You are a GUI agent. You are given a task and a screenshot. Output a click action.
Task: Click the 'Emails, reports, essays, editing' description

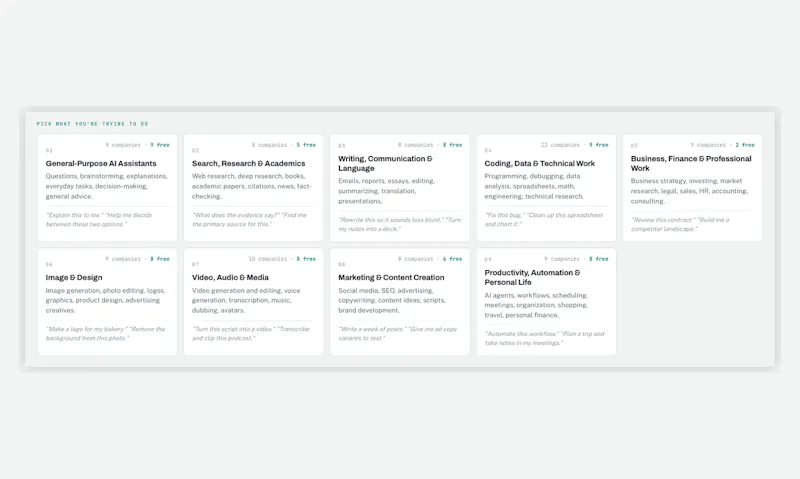386,191
